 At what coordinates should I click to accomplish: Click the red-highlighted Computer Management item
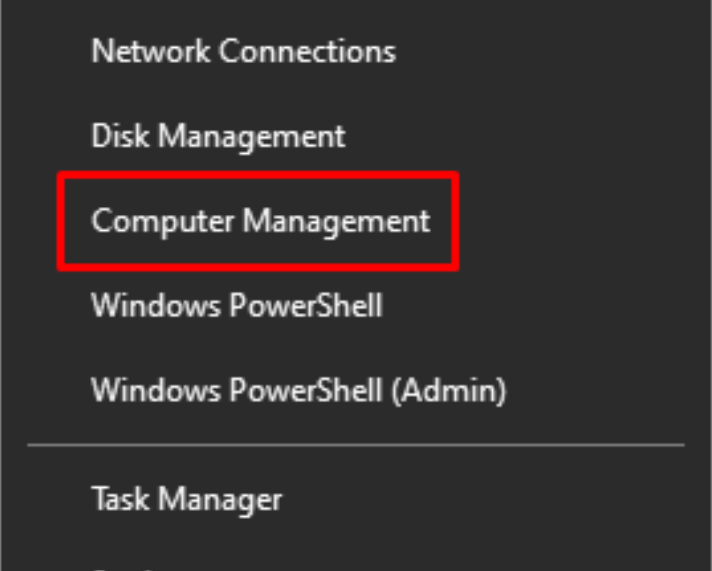point(260,220)
